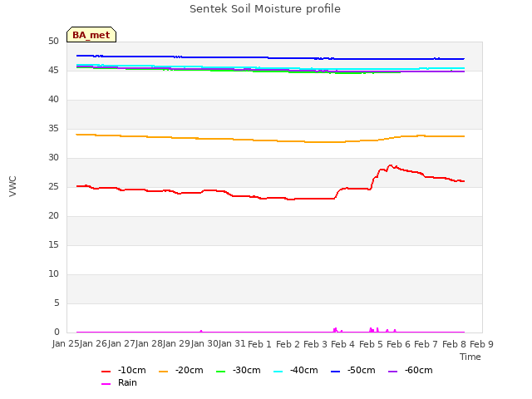Image resolution: width=532 pixels, height=399 pixels.
Task: Toggle the -20cm series in the legend
Action: point(181,371)
